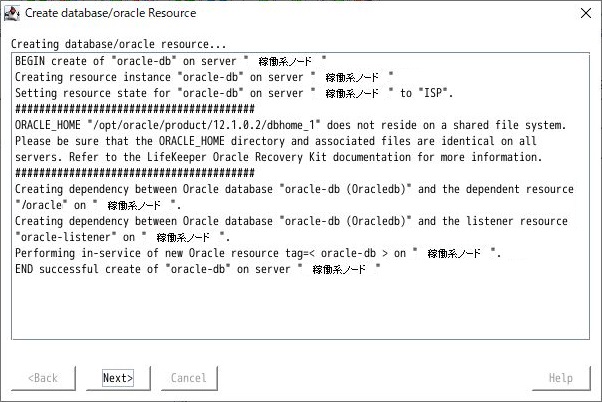Click the 'BEGIN create of oracle-db' log line
Image resolution: width=602 pixels, height=402 pixels.
point(171,61)
